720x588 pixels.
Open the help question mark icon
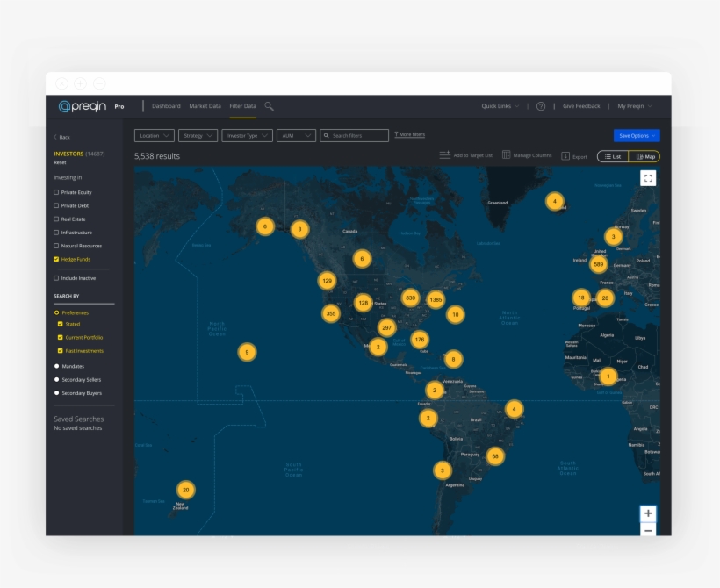(x=541, y=106)
